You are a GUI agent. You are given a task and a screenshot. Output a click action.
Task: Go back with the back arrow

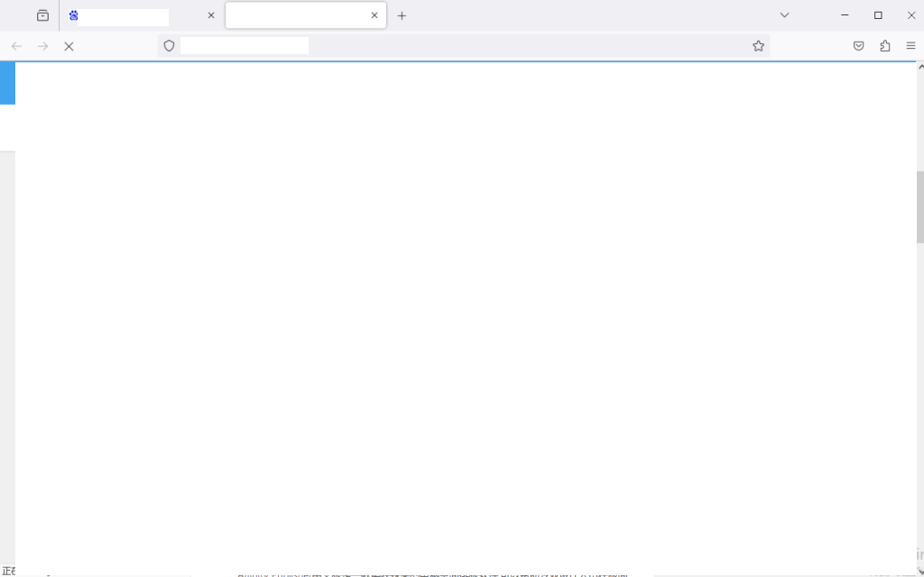(x=16, y=46)
